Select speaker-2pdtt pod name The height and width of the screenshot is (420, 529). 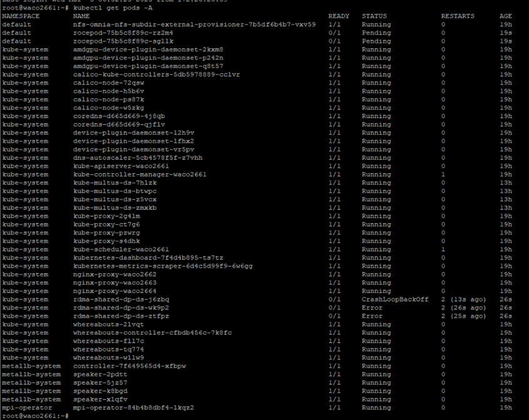[100, 374]
